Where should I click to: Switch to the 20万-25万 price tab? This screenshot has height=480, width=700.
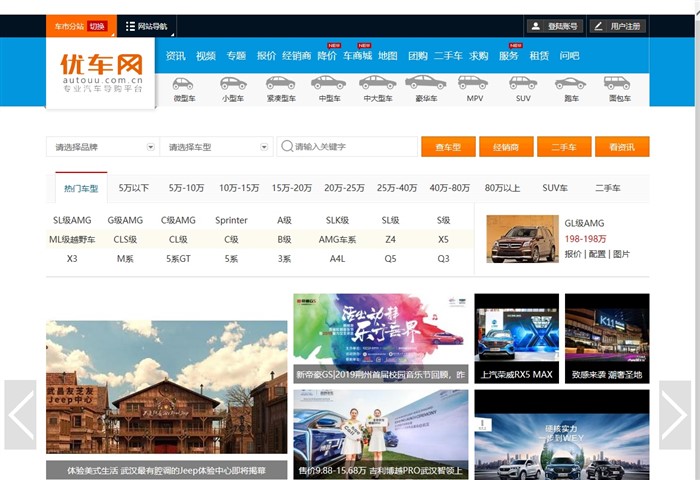pyautogui.click(x=344, y=188)
